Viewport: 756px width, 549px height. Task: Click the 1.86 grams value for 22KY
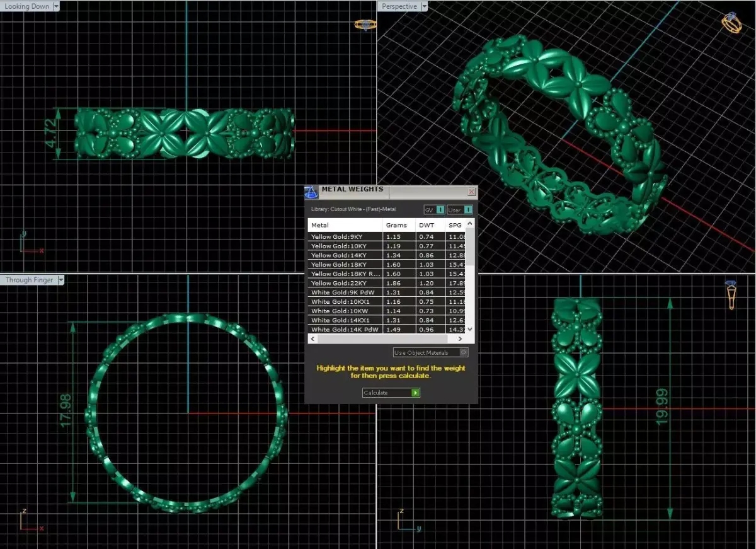coord(392,283)
